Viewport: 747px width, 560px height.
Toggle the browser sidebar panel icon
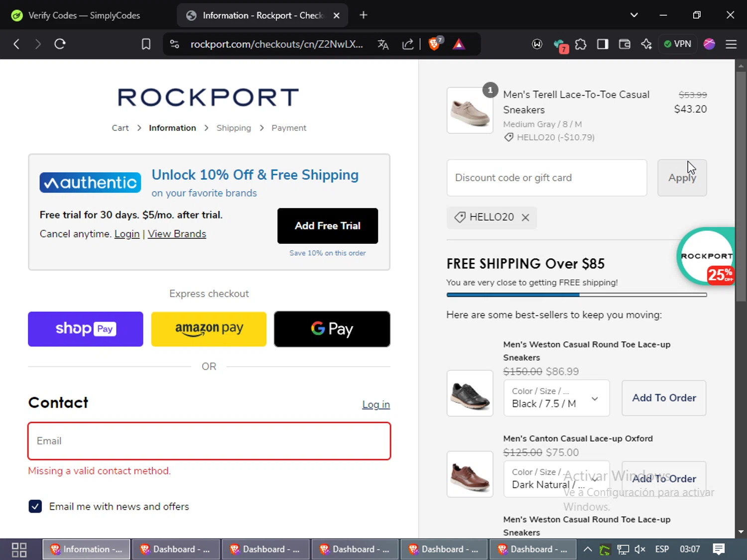[x=603, y=44]
